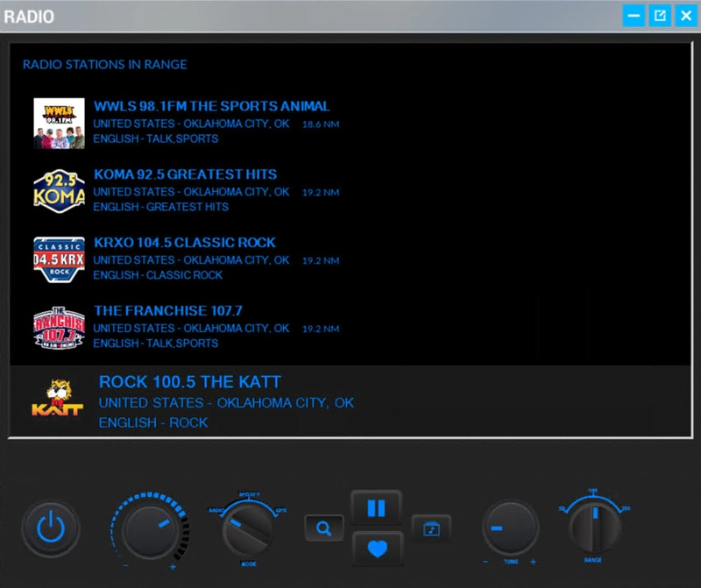Choose The Franchise 107.7 station
Viewport: 701px width, 588px height.
170,310
